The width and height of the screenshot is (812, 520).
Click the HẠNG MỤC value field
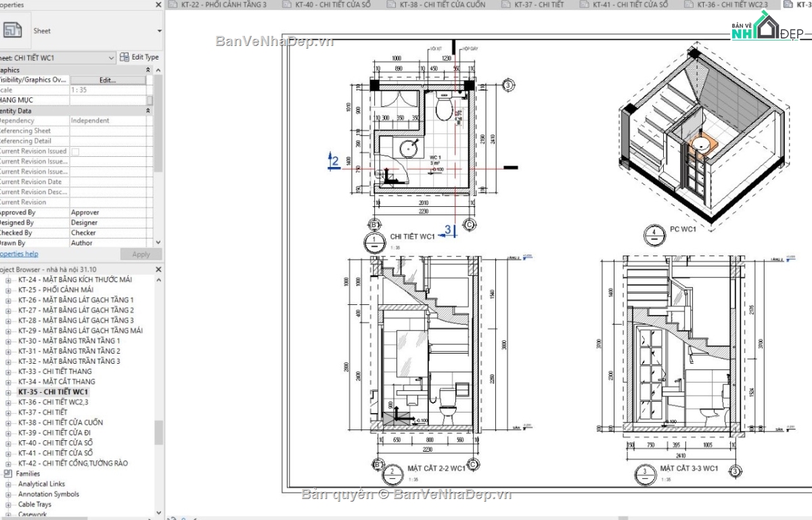click(x=108, y=100)
